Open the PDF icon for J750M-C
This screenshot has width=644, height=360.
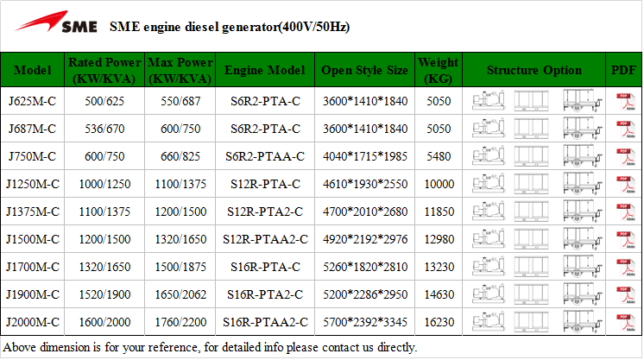click(x=626, y=156)
